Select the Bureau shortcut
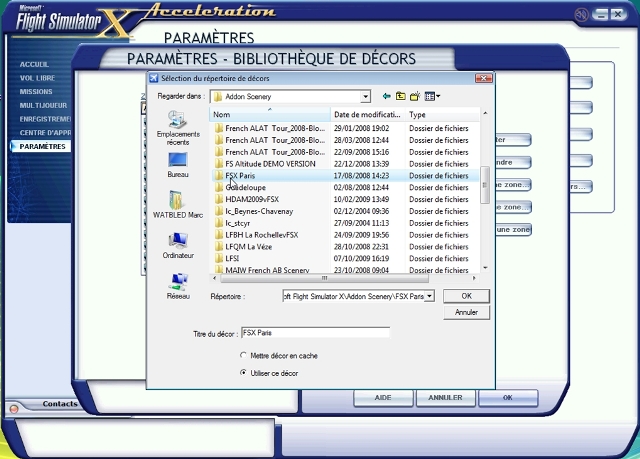 [x=178, y=165]
